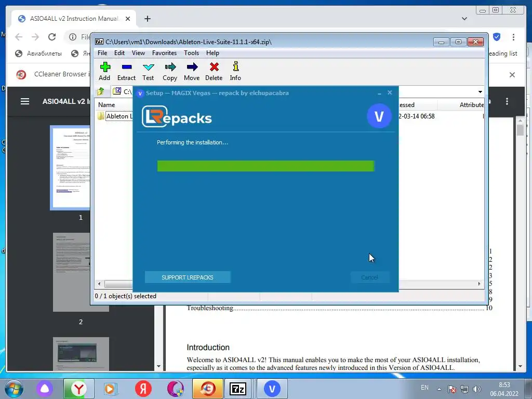Open the browser tab search chevron

click(464, 19)
